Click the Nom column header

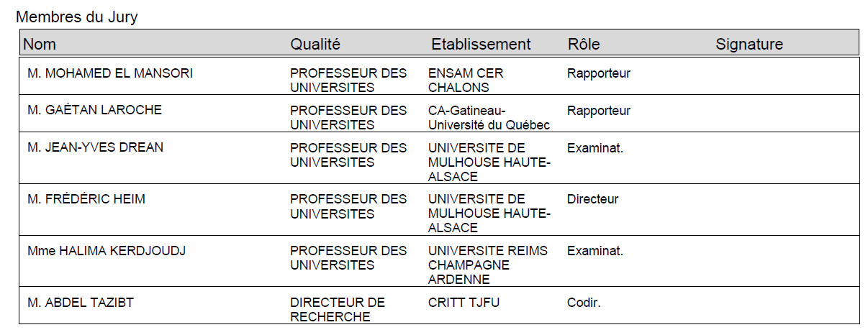[x=40, y=44]
